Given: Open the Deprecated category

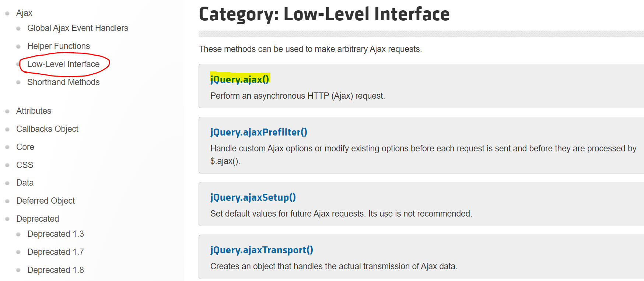Looking at the screenshot, I should pyautogui.click(x=38, y=219).
